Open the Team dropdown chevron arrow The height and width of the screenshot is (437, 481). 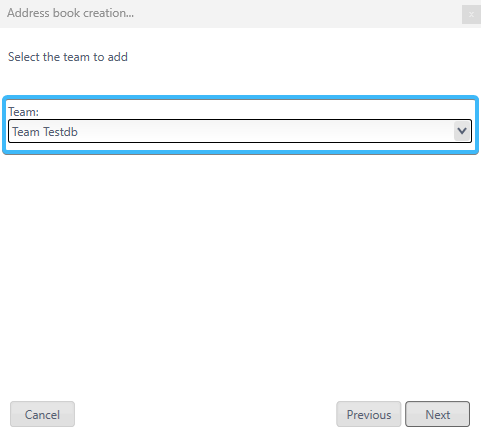click(x=462, y=131)
